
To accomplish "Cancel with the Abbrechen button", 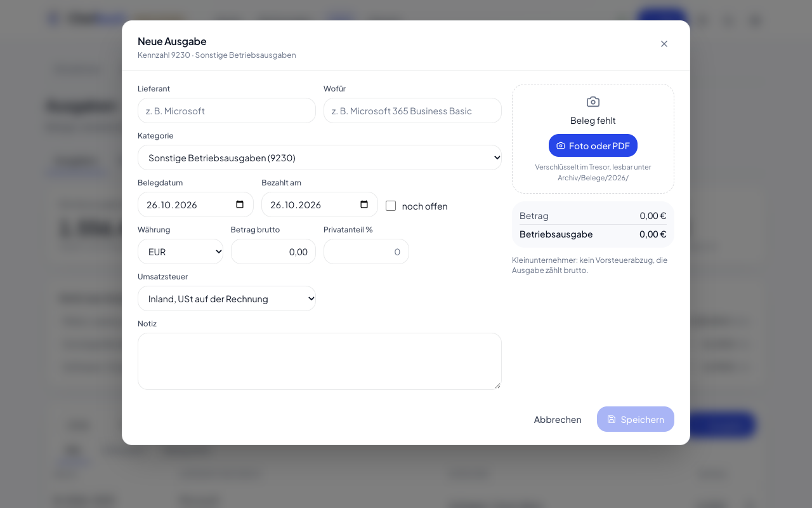I will (x=558, y=419).
